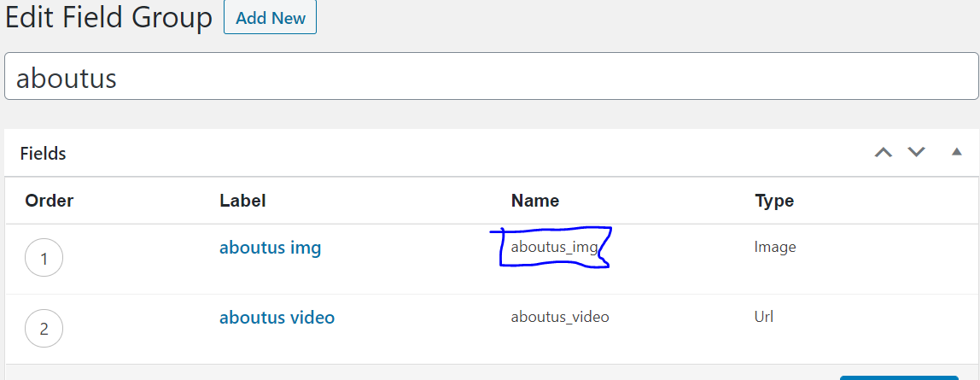The image size is (980, 380).
Task: Click the Edit Field Group page heading
Action: (108, 18)
